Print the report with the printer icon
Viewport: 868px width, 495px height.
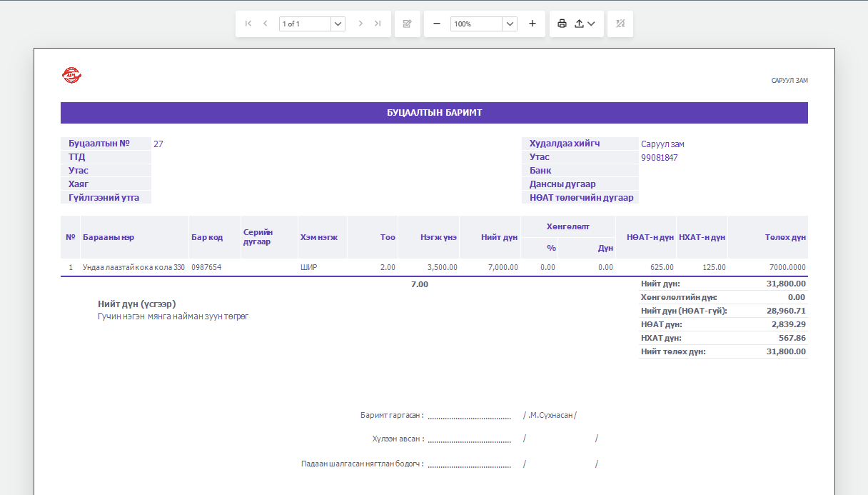tap(562, 24)
